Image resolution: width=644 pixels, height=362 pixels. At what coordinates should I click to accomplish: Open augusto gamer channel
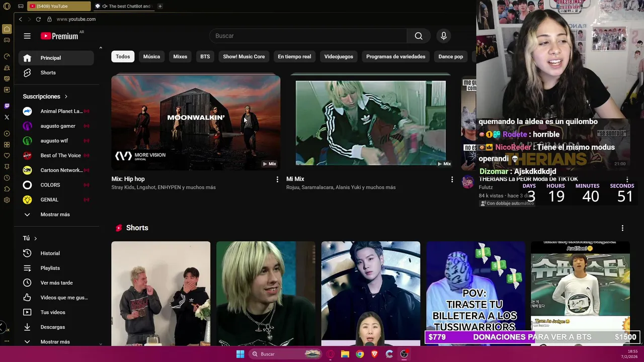(x=56, y=126)
